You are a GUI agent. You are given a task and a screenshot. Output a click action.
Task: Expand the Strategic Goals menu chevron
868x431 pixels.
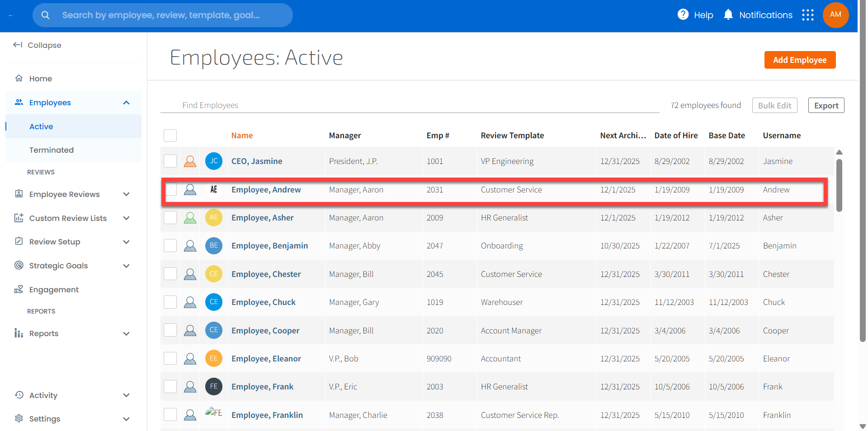(126, 266)
